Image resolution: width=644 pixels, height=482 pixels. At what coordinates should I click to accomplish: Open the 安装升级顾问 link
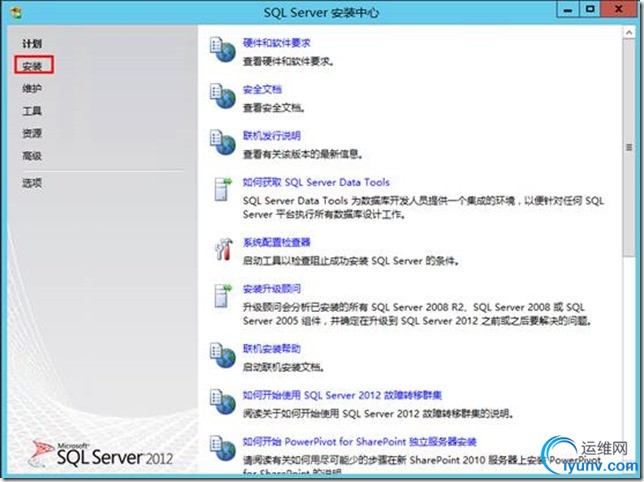pyautogui.click(x=271, y=289)
